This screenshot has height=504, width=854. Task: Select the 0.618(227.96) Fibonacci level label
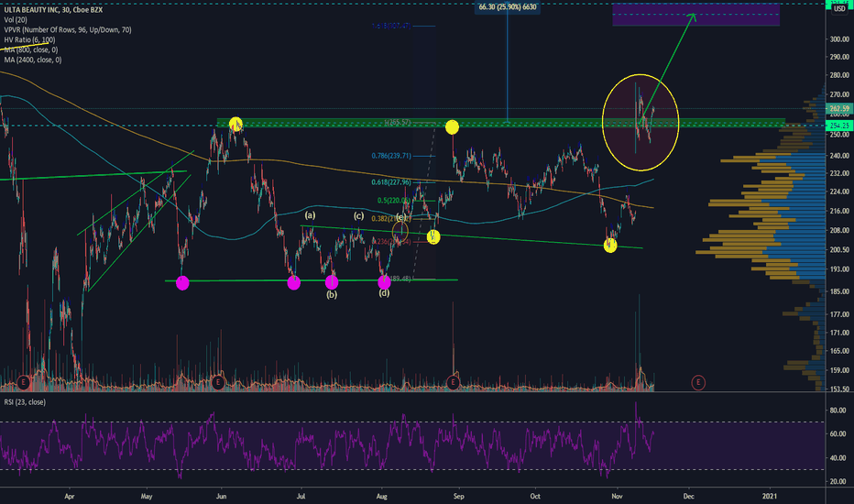coord(391,182)
